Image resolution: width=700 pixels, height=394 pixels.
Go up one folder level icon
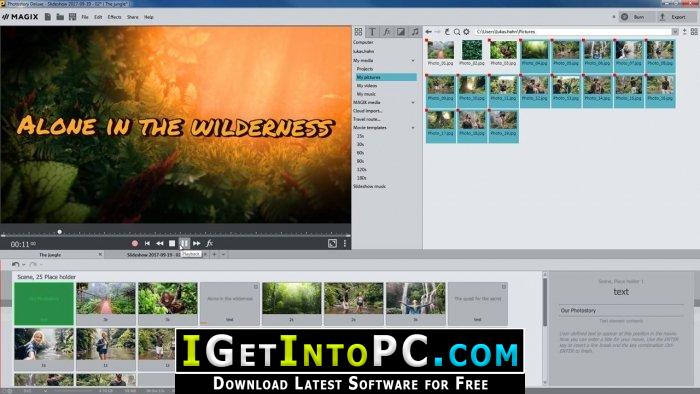click(447, 32)
